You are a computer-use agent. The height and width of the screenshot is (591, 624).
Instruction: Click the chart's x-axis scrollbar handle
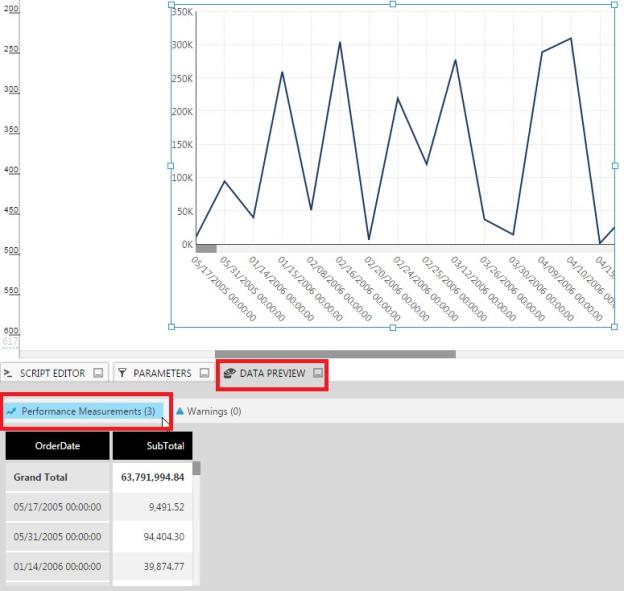tap(206, 247)
